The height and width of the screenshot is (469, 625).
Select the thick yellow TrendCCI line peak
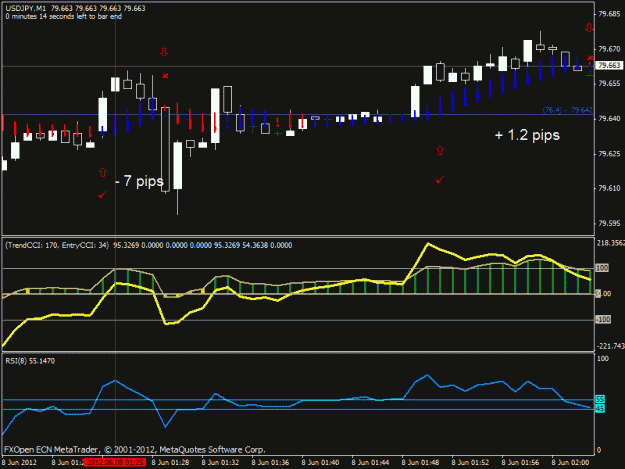click(x=428, y=243)
